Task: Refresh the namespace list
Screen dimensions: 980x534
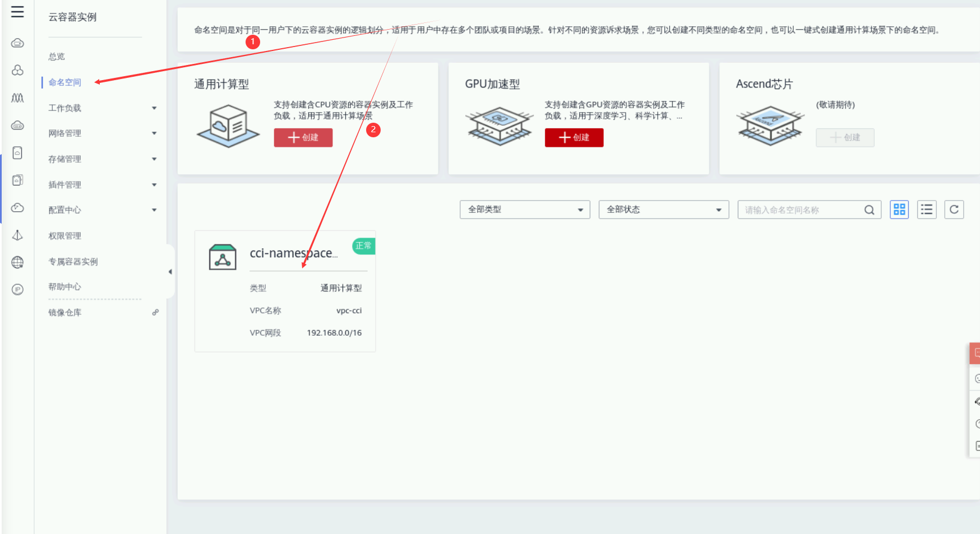Action: pyautogui.click(x=954, y=210)
